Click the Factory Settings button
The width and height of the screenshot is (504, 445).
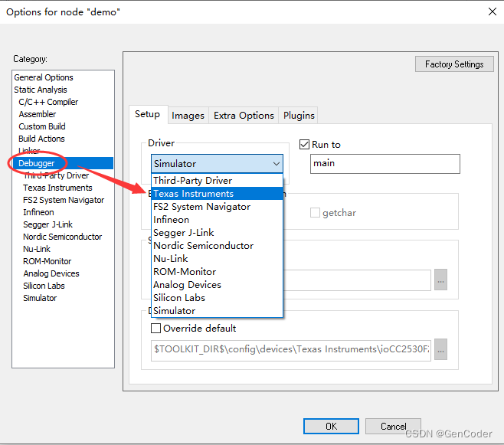454,64
